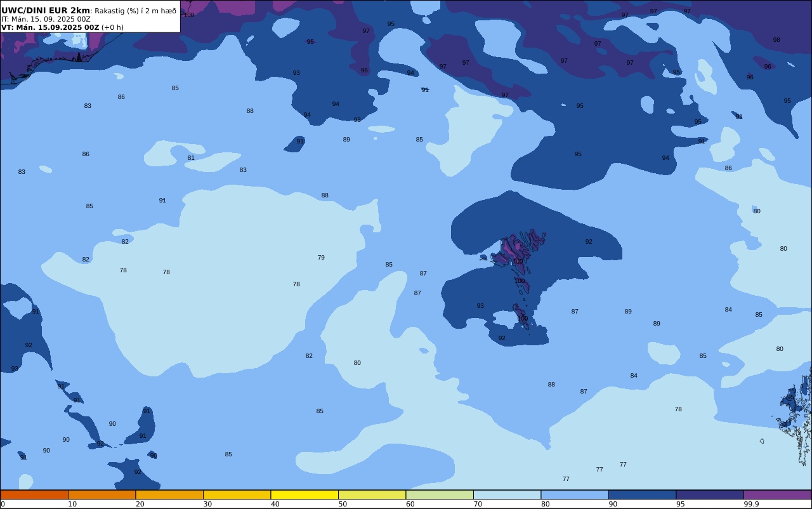Select the dark indigo 95–99.9 legend swatch
Screen dimensions: 812x509
pyautogui.click(x=710, y=494)
